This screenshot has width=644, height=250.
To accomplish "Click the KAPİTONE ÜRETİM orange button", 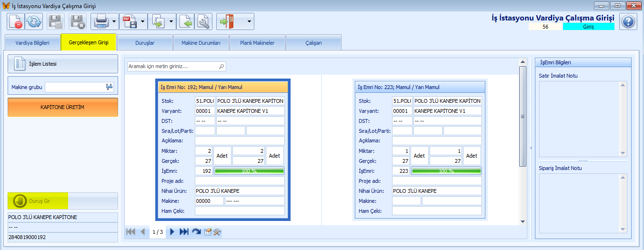I will click(x=63, y=107).
